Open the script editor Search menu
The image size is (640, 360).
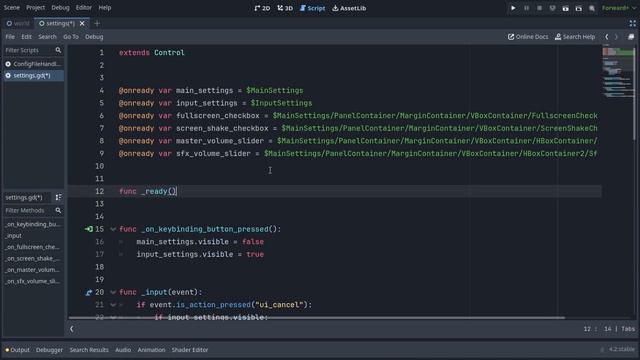[47, 37]
